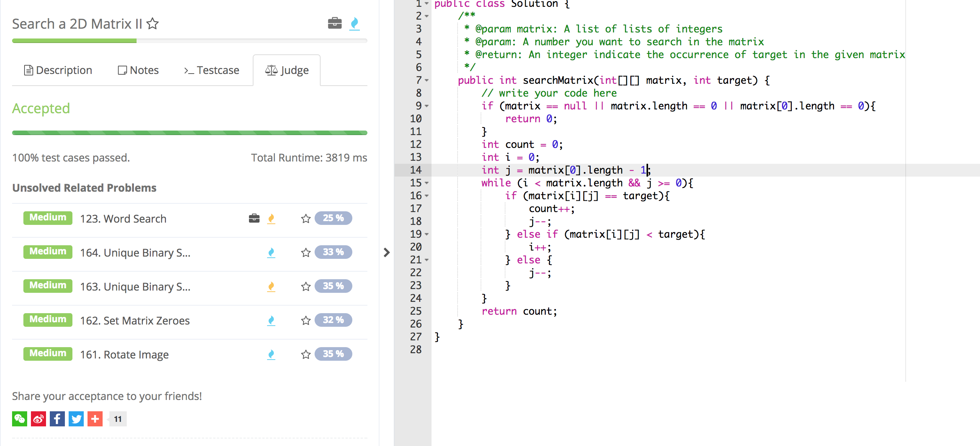
Task: Share acceptance on Facebook
Action: [57, 418]
